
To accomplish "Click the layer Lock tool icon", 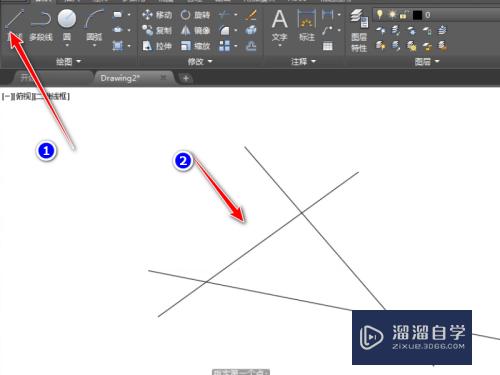I will pyautogui.click(x=427, y=30).
